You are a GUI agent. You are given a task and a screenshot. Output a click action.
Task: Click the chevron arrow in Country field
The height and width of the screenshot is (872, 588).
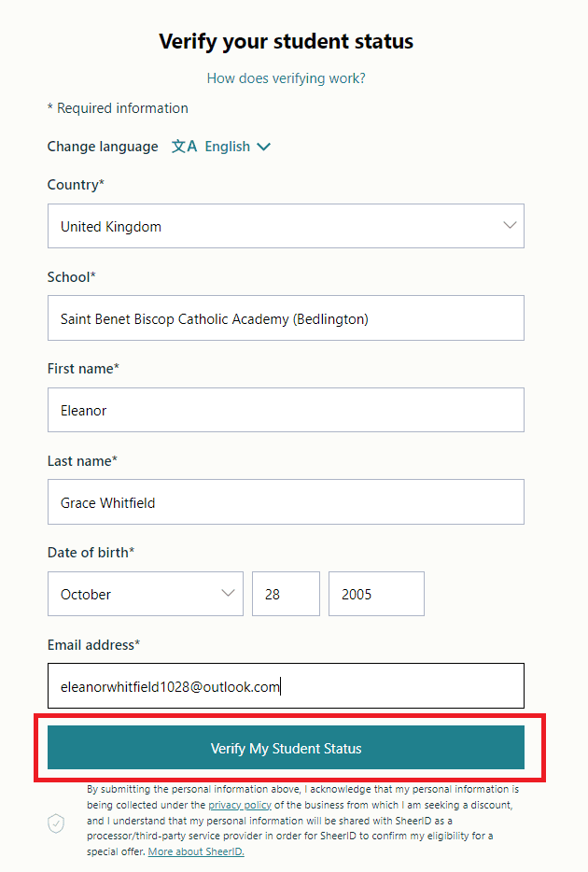pyautogui.click(x=510, y=226)
